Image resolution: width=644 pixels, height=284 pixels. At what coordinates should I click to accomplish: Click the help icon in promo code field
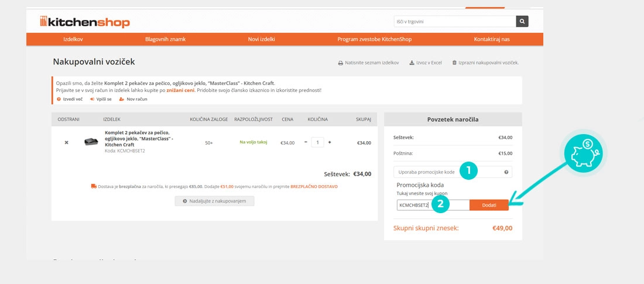pos(506,172)
